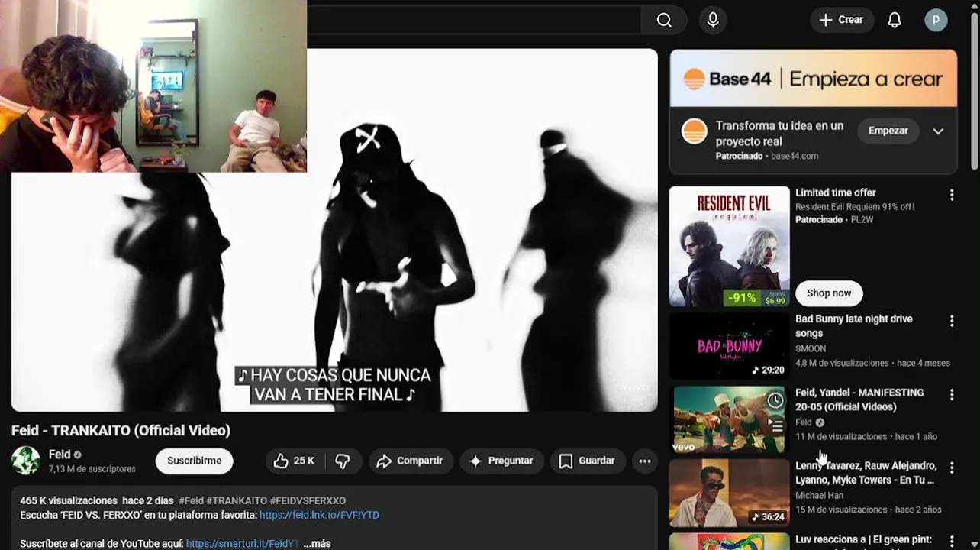Start voice search with microphone icon
Image resolution: width=980 pixels, height=550 pixels.
[713, 20]
